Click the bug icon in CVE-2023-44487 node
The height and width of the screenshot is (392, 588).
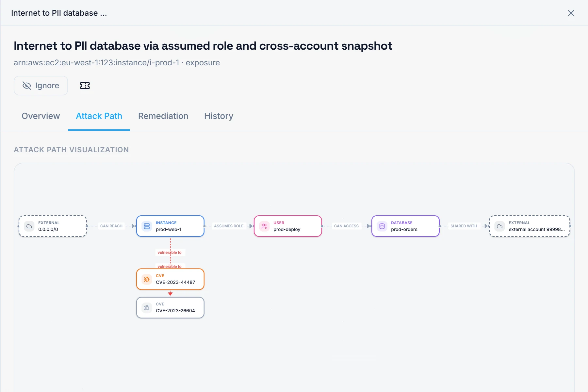(x=147, y=279)
